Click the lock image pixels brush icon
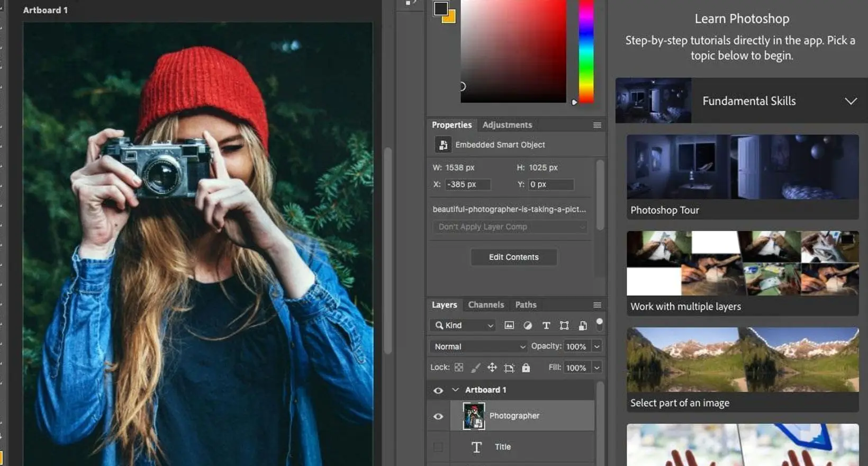 tap(476, 368)
